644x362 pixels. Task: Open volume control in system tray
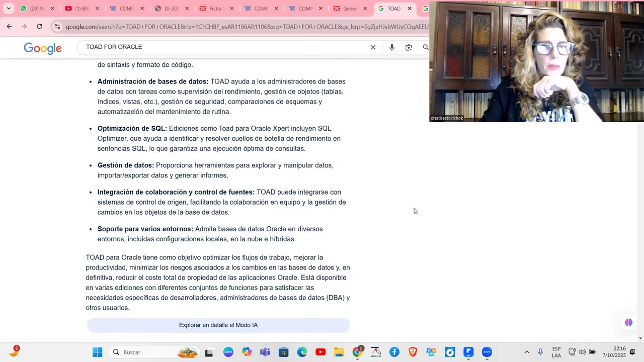tap(582, 352)
